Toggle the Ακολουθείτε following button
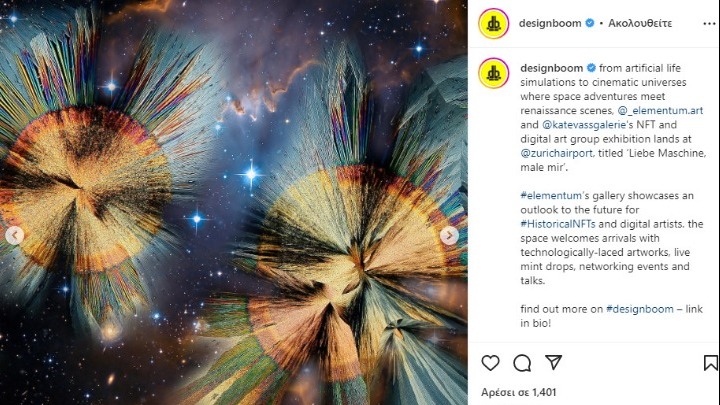Screen dimensions: 720x405 coord(640,23)
